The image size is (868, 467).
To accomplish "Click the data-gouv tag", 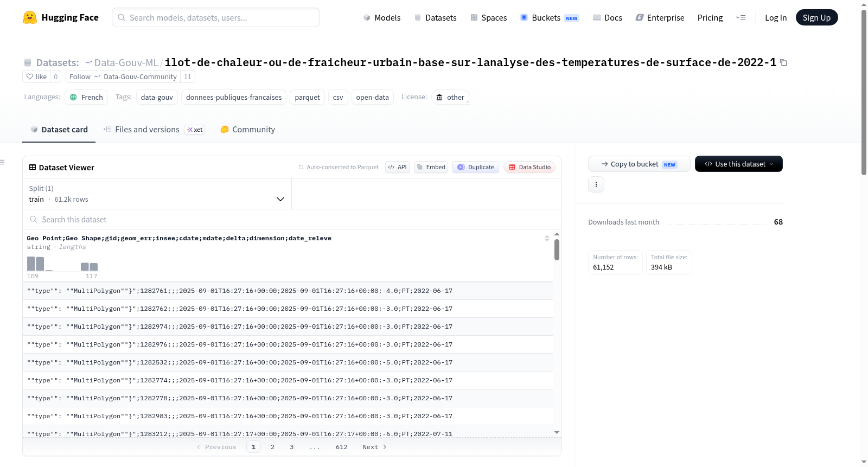I will click(x=157, y=97).
